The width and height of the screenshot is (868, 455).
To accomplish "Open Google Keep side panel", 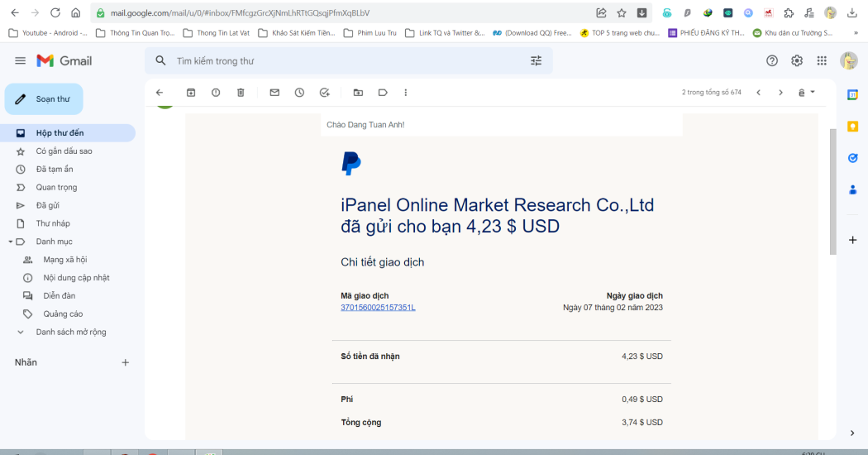I will (852, 127).
